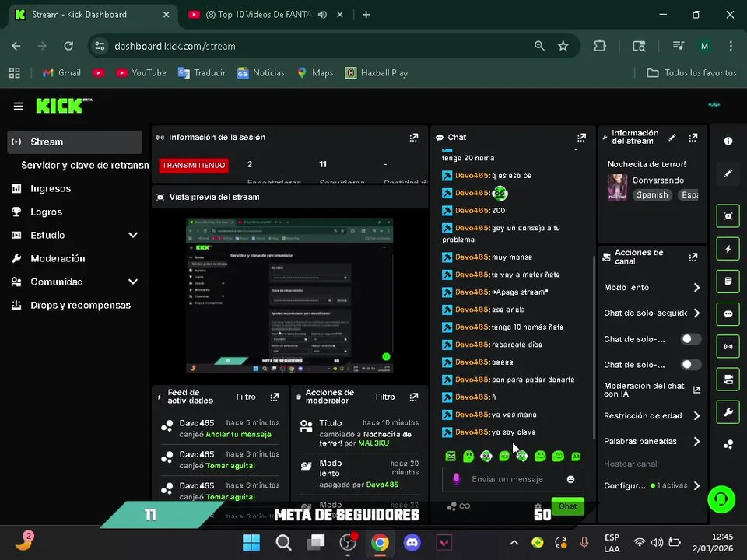Open Filtro in Feed de actividades

[x=246, y=397]
